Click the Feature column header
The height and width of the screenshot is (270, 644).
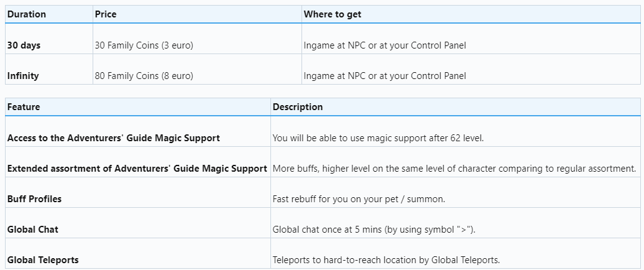coord(24,107)
